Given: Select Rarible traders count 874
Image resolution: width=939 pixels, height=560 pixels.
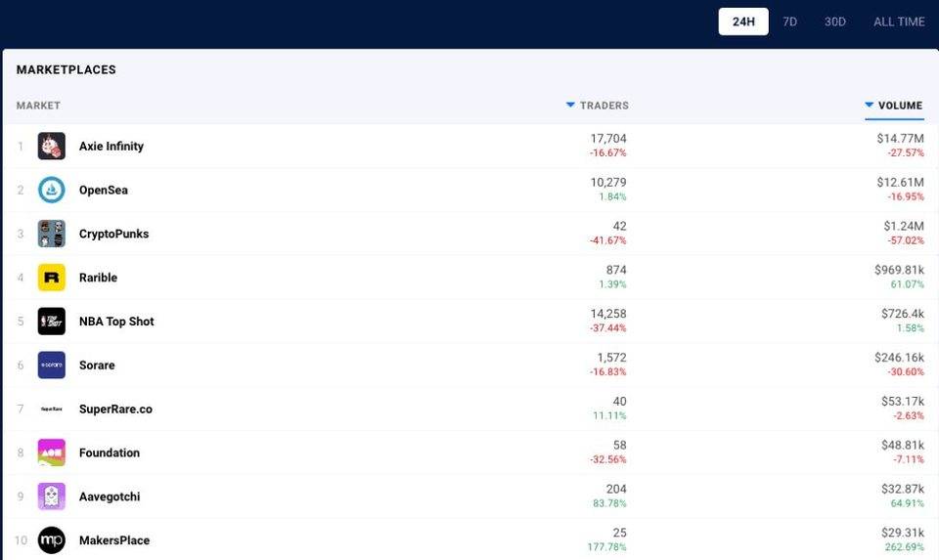Looking at the screenshot, I should tap(616, 270).
